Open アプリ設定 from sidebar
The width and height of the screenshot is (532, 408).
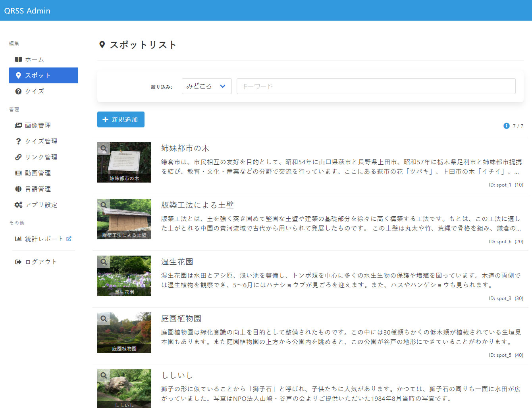(41, 205)
